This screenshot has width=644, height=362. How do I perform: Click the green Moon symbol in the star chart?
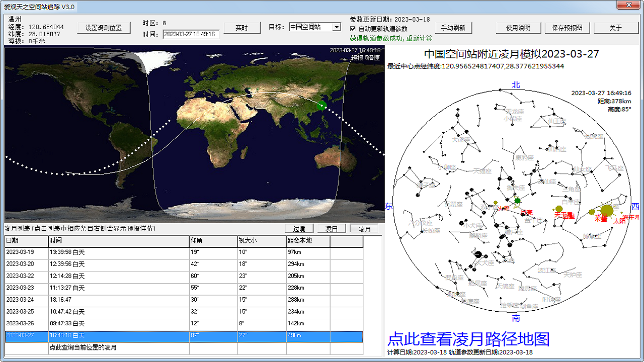[517, 201]
